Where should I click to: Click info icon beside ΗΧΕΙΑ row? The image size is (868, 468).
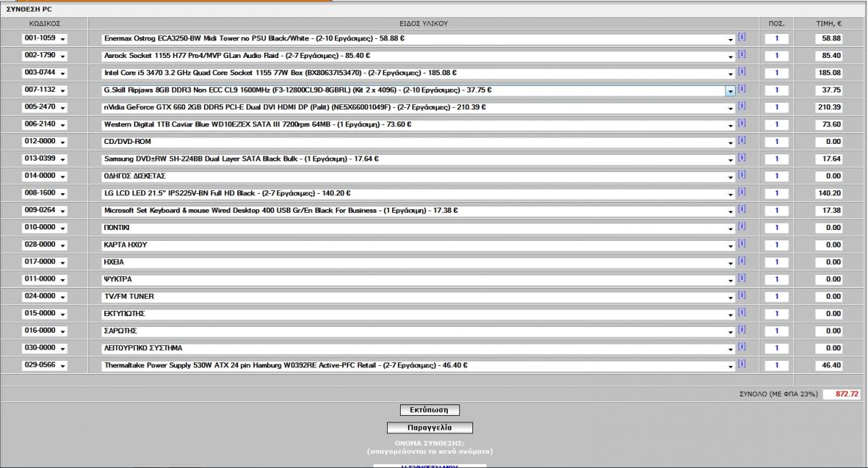coord(741,261)
